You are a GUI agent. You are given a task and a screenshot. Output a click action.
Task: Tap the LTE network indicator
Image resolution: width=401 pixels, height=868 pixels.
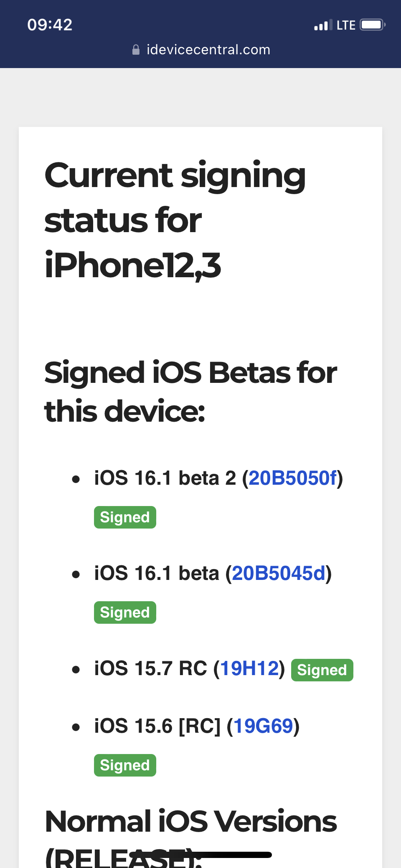point(346,25)
